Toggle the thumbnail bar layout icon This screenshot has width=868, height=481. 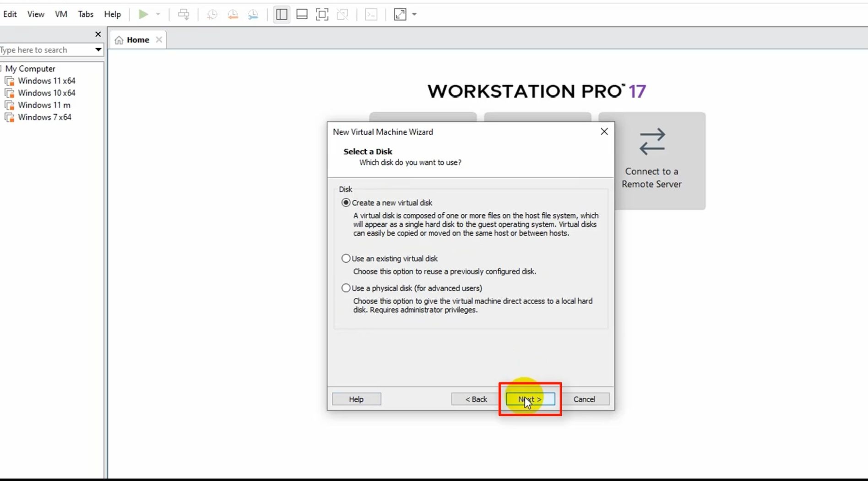302,14
